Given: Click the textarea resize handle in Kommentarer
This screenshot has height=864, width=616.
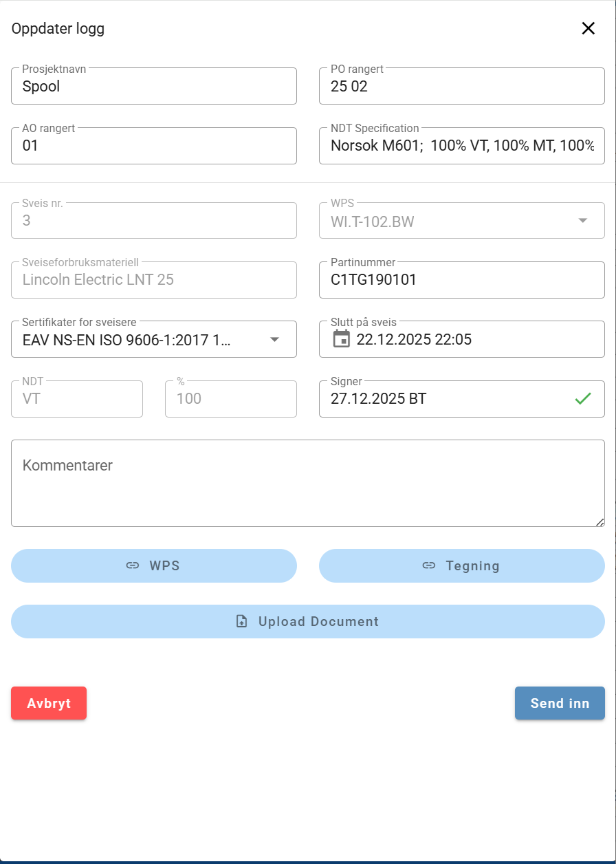Looking at the screenshot, I should coord(599,521).
